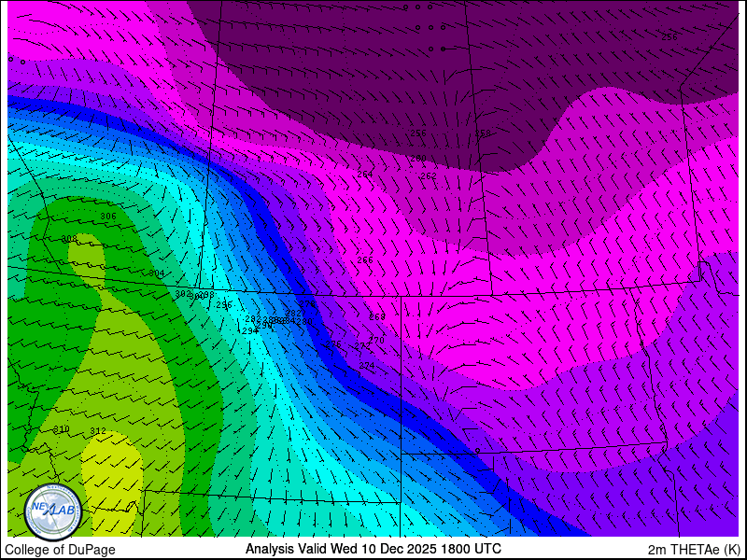This screenshot has width=747, height=560.
Task: Click the 268 contour label
Action: [377, 316]
